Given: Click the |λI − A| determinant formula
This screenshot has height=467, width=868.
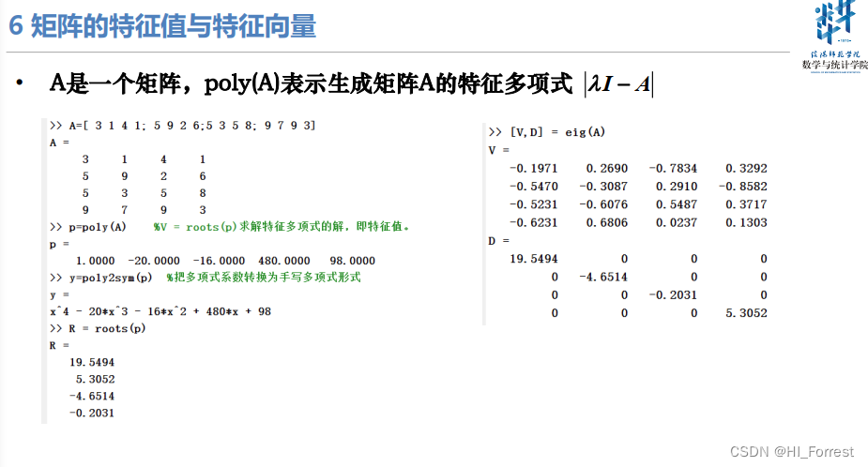Looking at the screenshot, I should tap(619, 84).
